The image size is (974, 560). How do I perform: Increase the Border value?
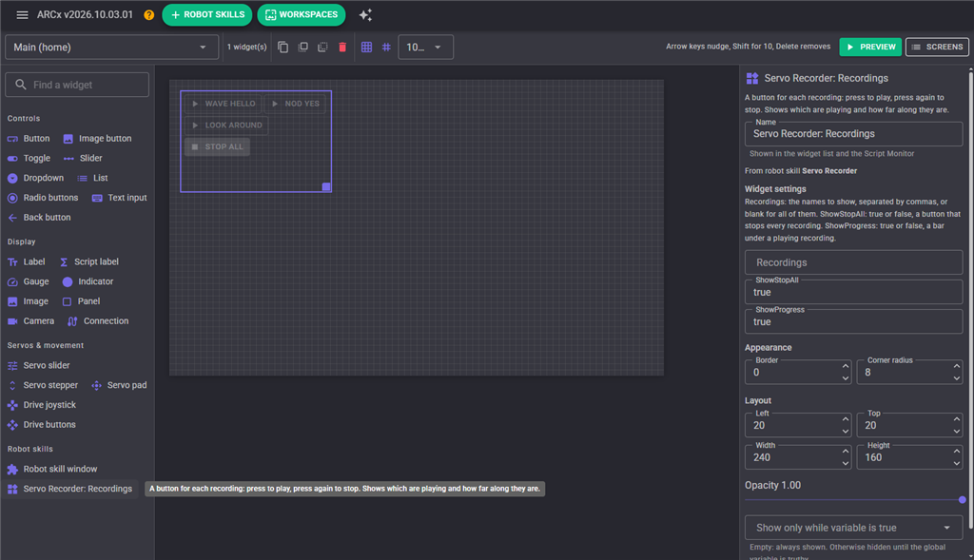click(846, 366)
